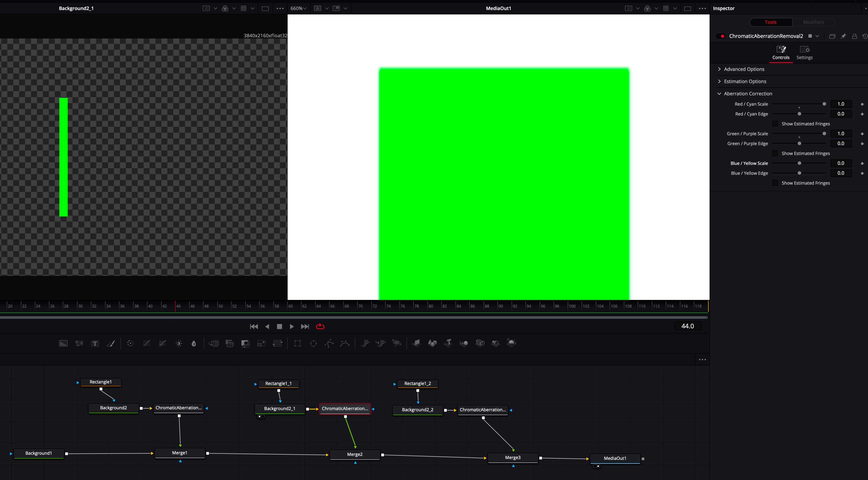Screen dimensions: 868x480
Task: Add a Fast Noise tool from toolbar
Action: tap(79, 343)
